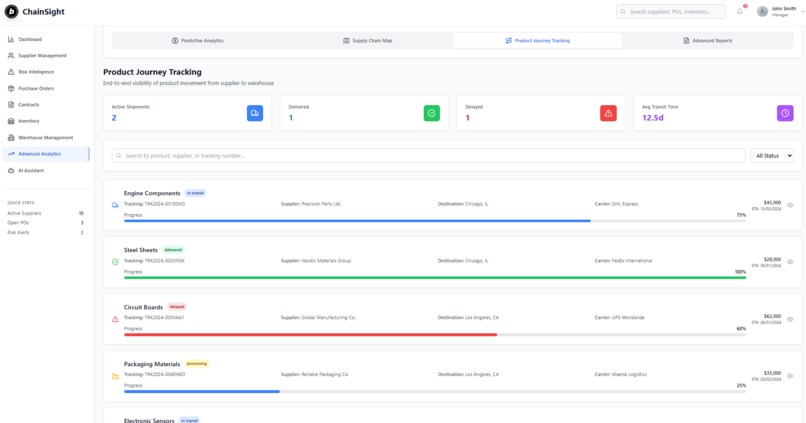Toggle the eye icon for Engine Components
The width and height of the screenshot is (806, 423).
tap(790, 205)
